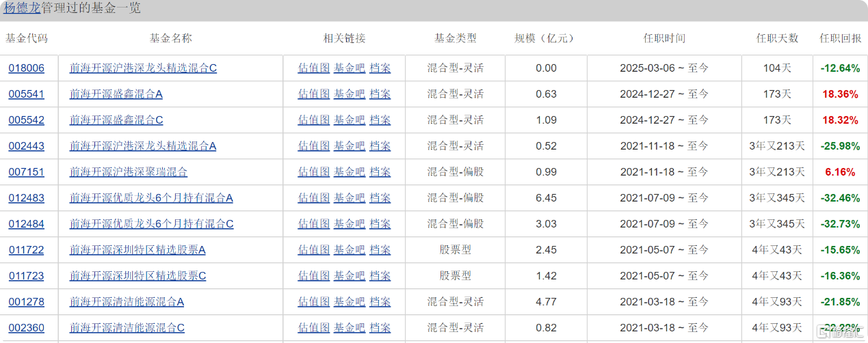Click the 任职时间 column header
Image resolution: width=868 pixels, height=343 pixels.
click(x=664, y=39)
